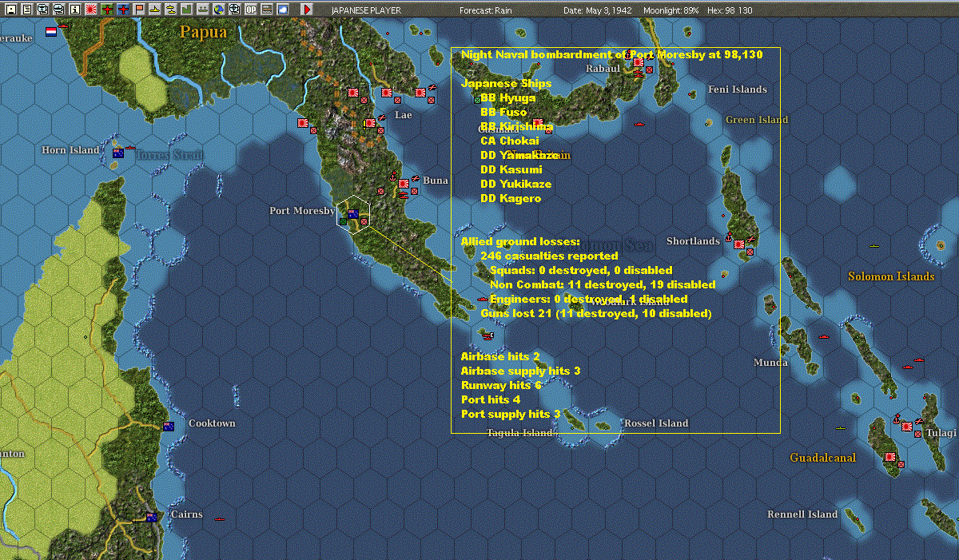Open the OP toolbar button
959x560 pixels.
[x=250, y=10]
